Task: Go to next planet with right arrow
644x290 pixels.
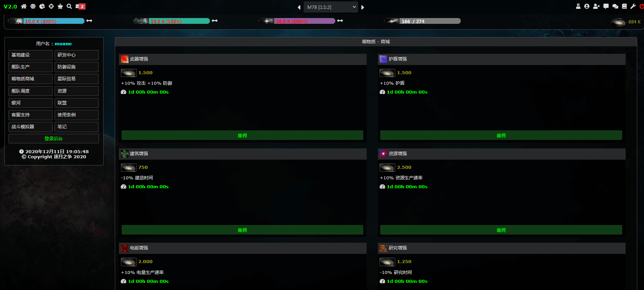Action: click(x=363, y=7)
